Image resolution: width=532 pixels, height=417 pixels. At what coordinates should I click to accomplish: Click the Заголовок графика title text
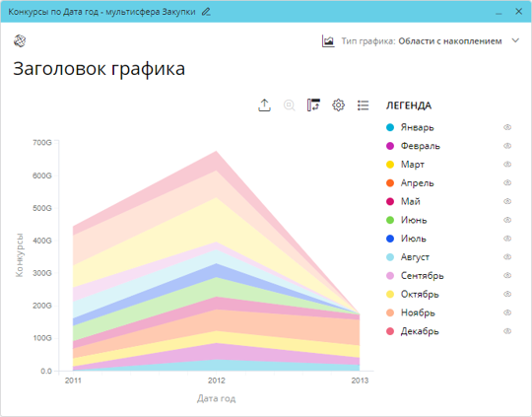coord(100,69)
